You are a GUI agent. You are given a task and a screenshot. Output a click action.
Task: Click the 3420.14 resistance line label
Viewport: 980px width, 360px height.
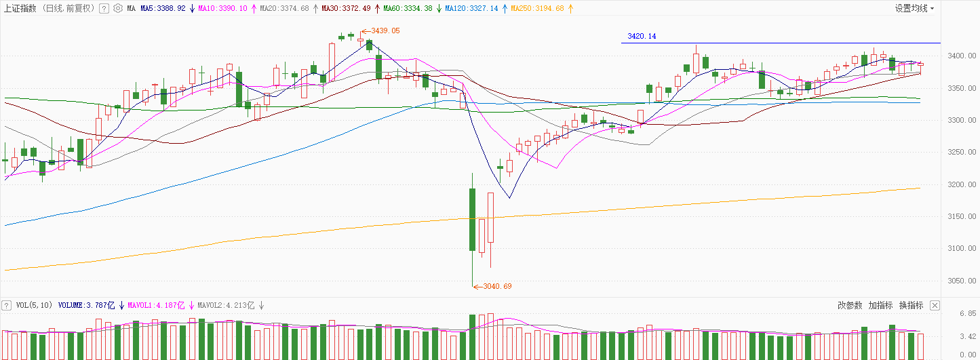coord(642,36)
